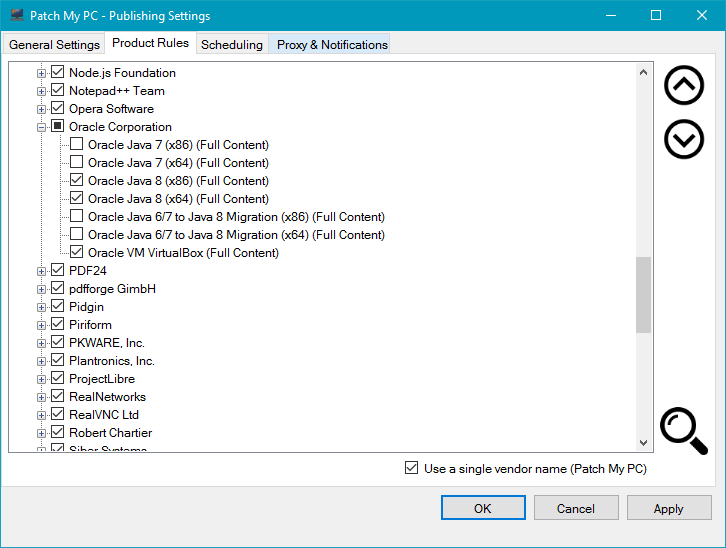Expand the RealVNC Ltd node

(x=41, y=416)
